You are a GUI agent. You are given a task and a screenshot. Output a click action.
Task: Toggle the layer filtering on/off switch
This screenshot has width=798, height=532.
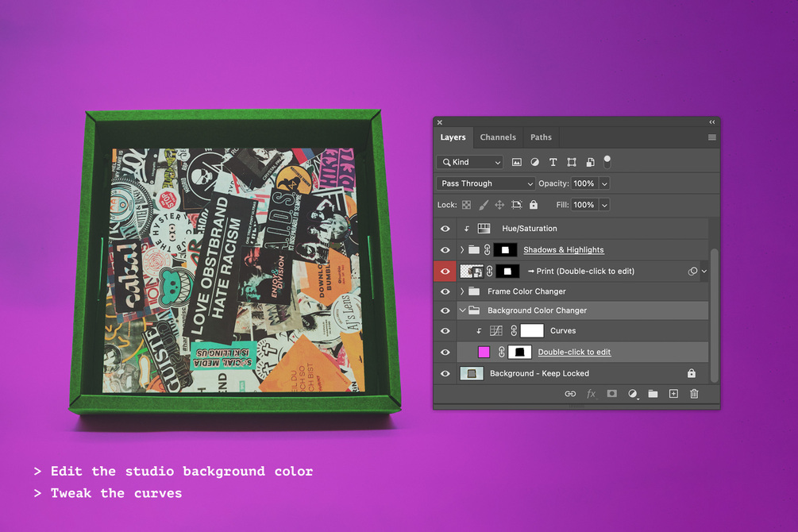click(x=607, y=162)
